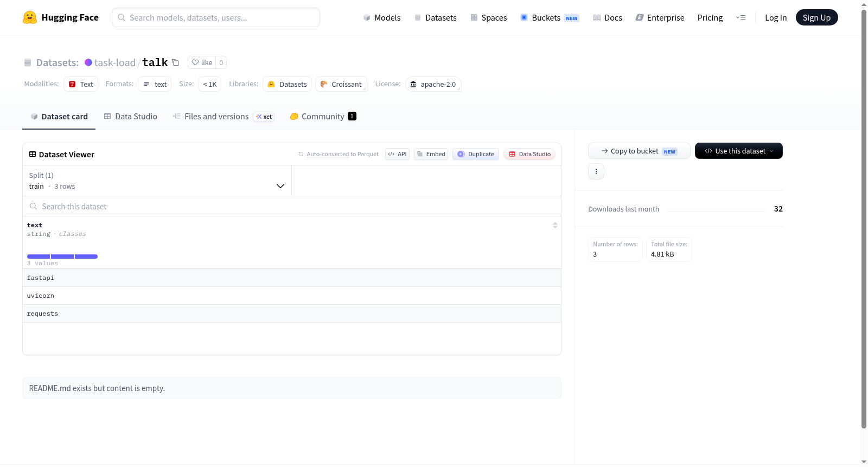The image size is (868, 467).
Task: Click the first class distribution bar
Action: [x=39, y=257]
